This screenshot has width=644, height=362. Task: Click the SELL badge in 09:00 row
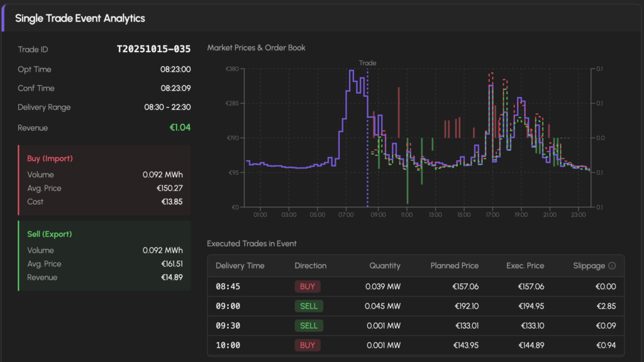click(x=309, y=306)
